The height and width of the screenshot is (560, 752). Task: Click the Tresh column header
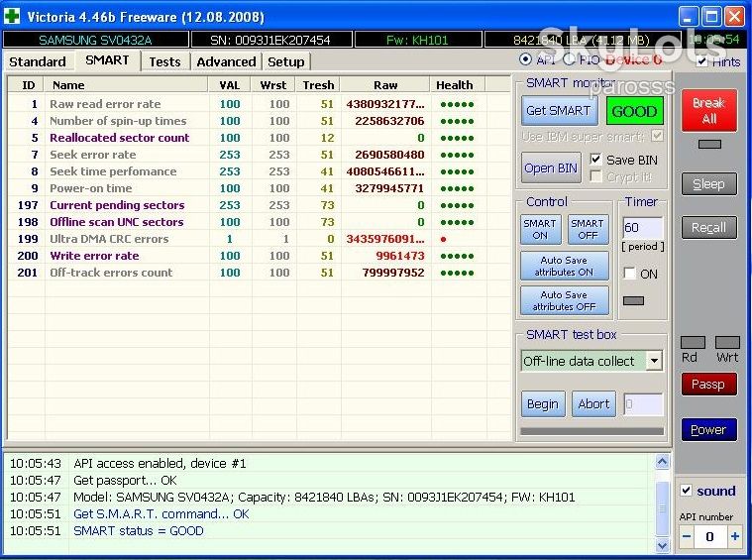click(318, 85)
